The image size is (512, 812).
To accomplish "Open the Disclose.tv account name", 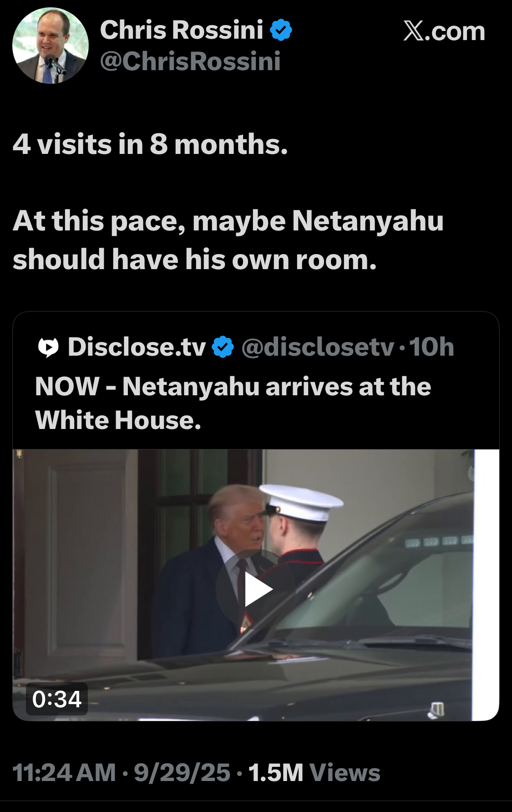I will point(137,347).
